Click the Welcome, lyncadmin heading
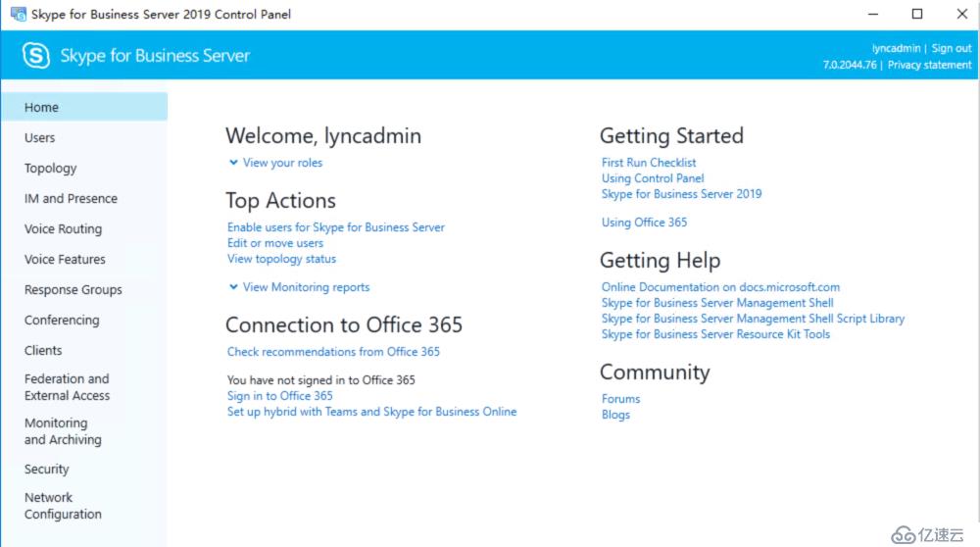Image resolution: width=980 pixels, height=547 pixels. coord(323,135)
